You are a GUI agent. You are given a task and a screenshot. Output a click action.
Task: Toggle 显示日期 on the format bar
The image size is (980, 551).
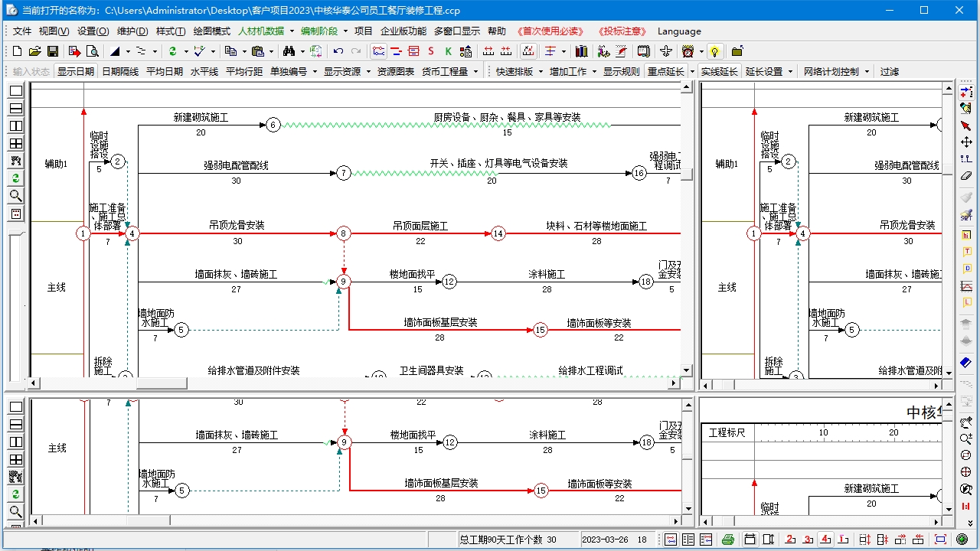(76, 71)
